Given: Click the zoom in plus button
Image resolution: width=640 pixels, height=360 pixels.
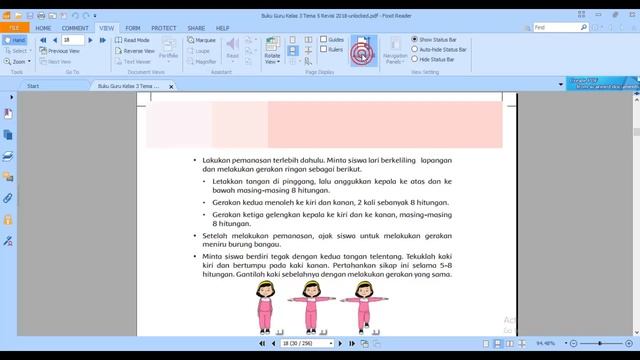Looking at the screenshot, I should [629, 344].
